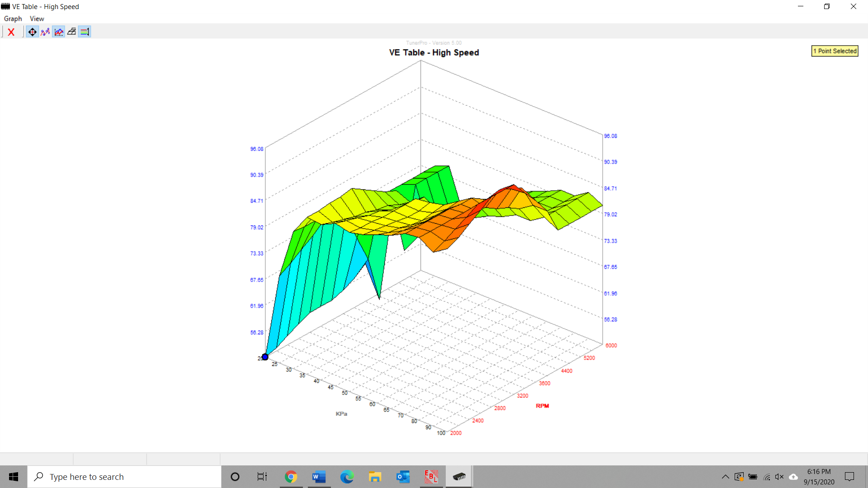Toggle the line chart axes icon

coord(59,32)
